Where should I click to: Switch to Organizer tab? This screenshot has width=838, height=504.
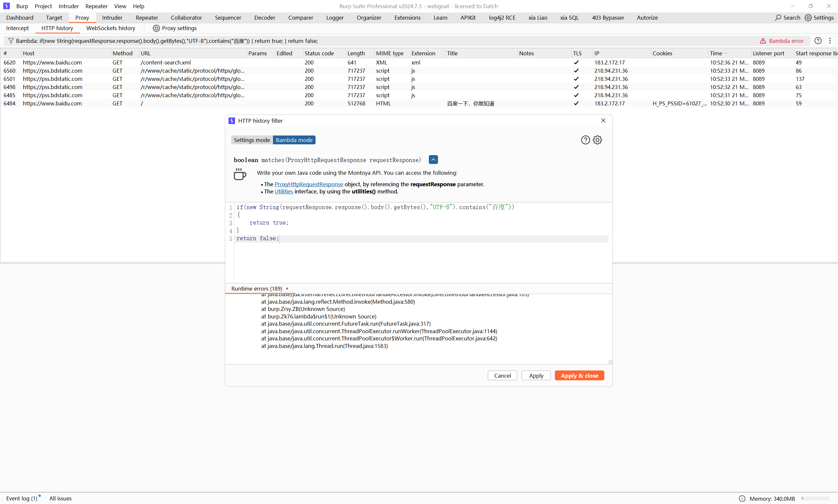[369, 18]
